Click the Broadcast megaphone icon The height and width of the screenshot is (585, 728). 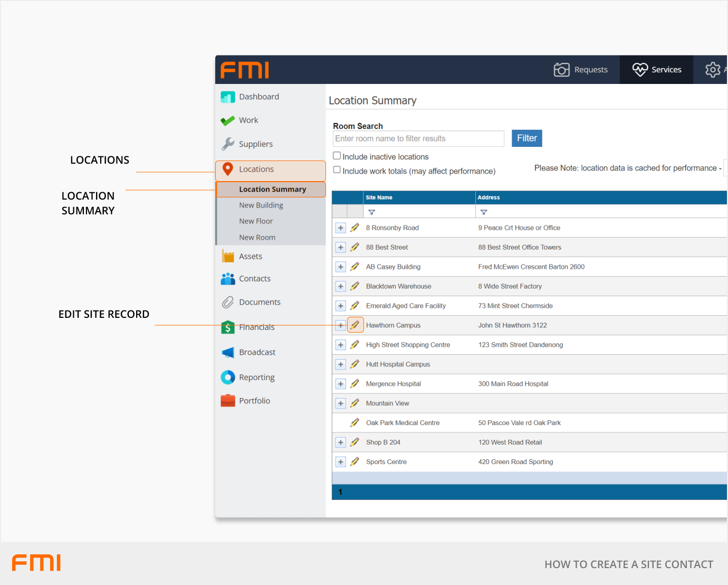pyautogui.click(x=228, y=352)
